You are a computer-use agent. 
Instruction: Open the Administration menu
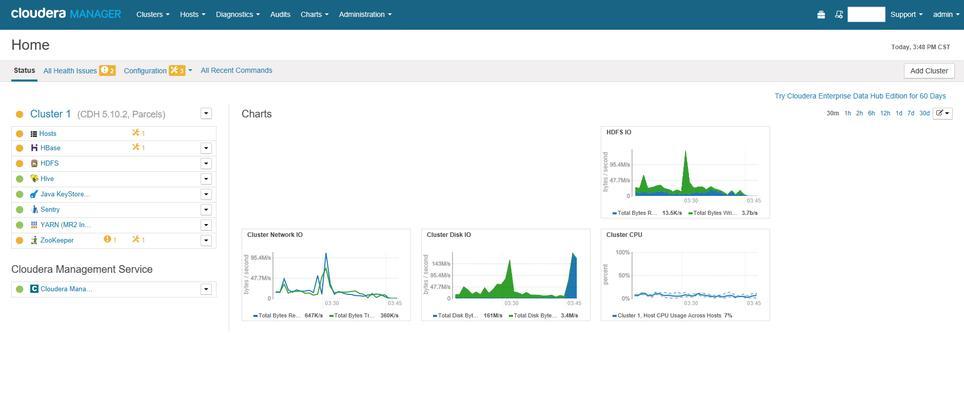click(x=365, y=14)
